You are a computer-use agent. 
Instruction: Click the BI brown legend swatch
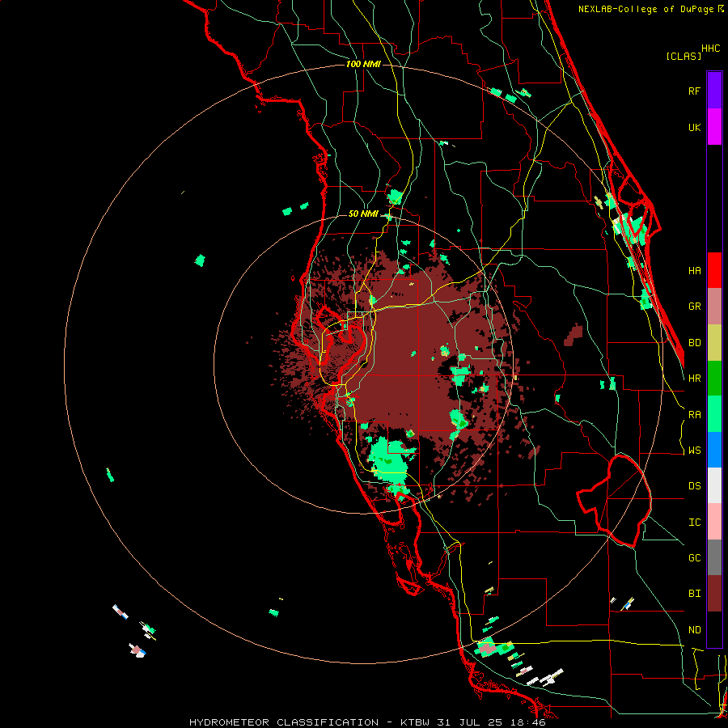pyautogui.click(x=714, y=594)
